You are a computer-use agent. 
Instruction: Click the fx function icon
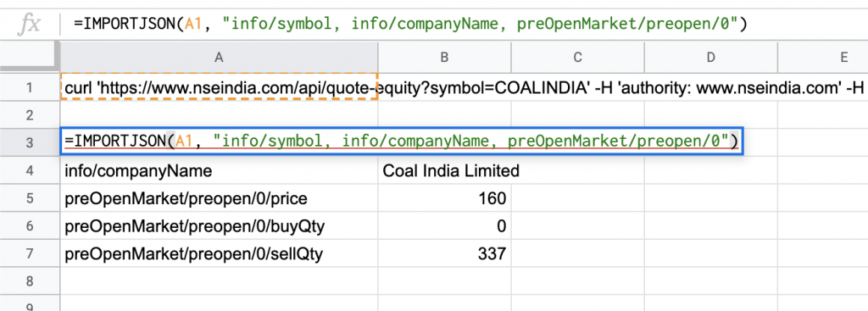point(28,24)
